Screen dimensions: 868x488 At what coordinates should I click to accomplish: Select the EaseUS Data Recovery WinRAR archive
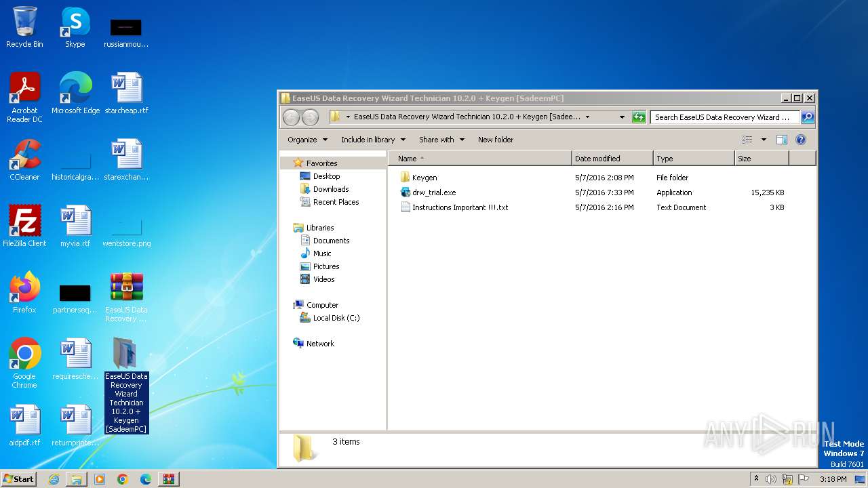click(x=126, y=297)
